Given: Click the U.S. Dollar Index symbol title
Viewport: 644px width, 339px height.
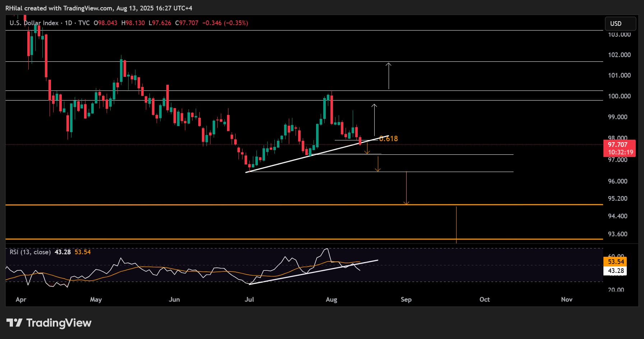Looking at the screenshot, I should point(34,23).
